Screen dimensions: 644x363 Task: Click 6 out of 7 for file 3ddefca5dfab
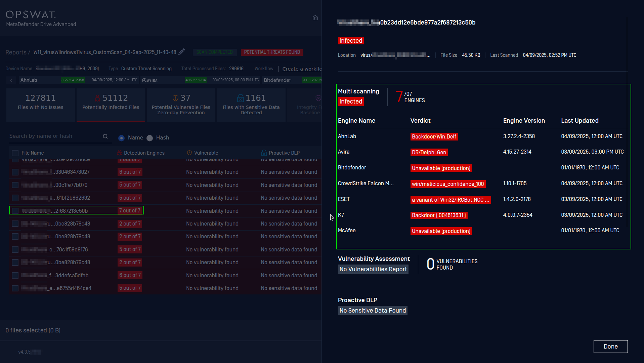point(130,275)
